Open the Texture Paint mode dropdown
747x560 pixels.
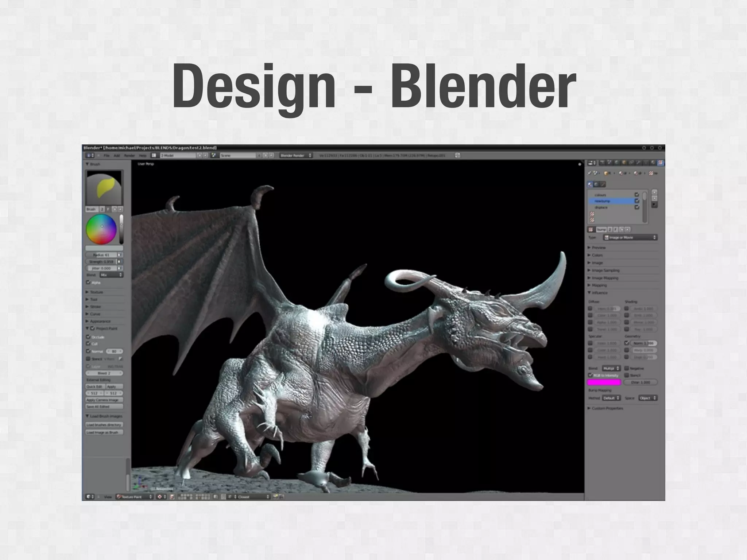click(135, 497)
